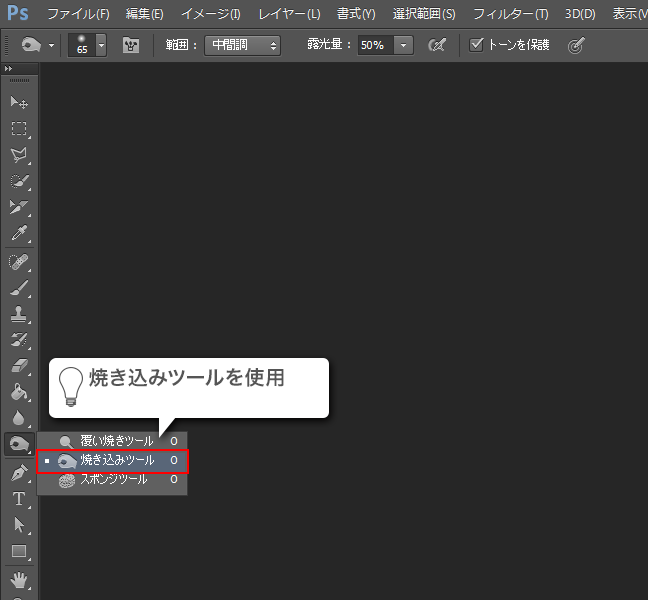Open the 範囲 dropdown showing 中間調
This screenshot has height=600, width=648.
coord(243,45)
